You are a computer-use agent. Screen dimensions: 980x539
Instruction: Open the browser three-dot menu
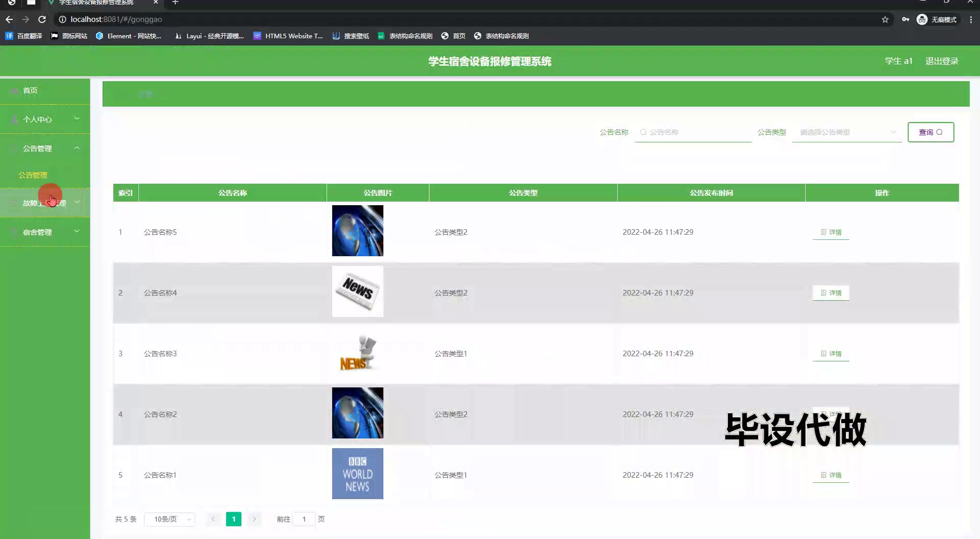(x=971, y=19)
